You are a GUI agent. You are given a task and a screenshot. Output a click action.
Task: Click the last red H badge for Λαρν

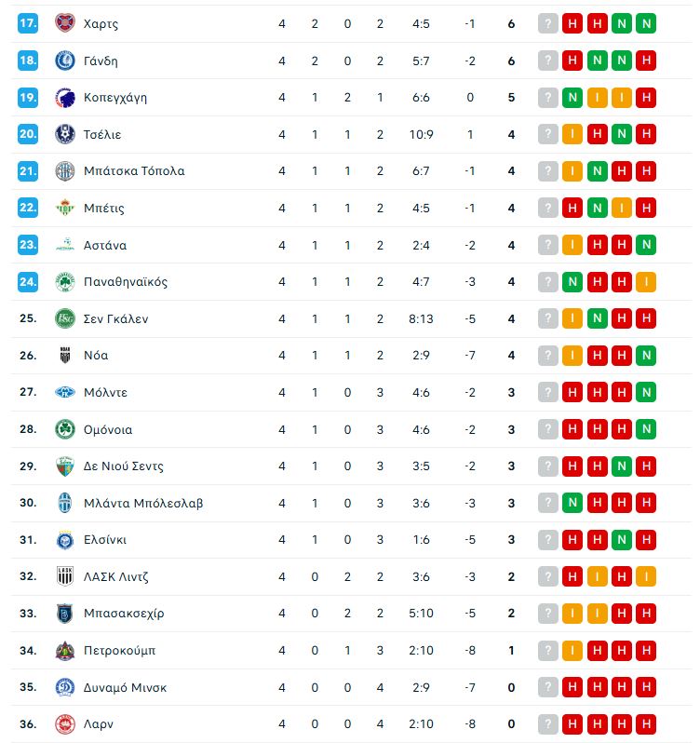pos(645,723)
